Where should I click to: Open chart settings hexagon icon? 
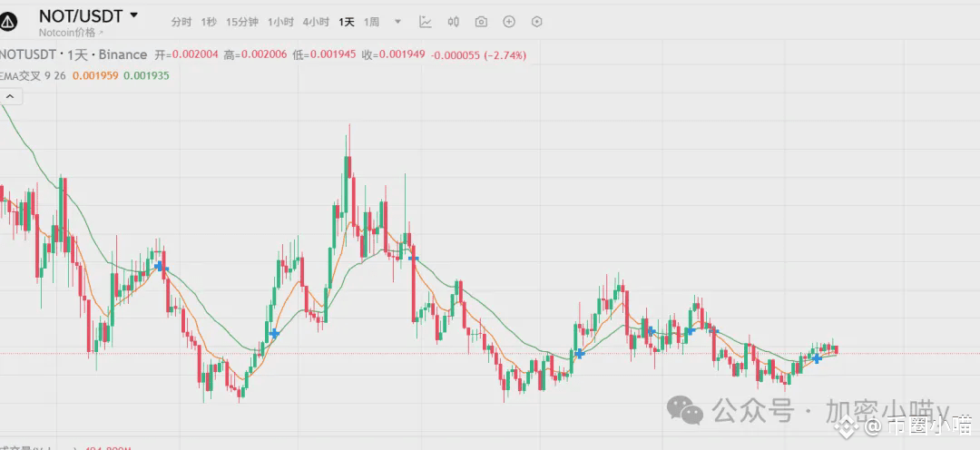(x=537, y=22)
